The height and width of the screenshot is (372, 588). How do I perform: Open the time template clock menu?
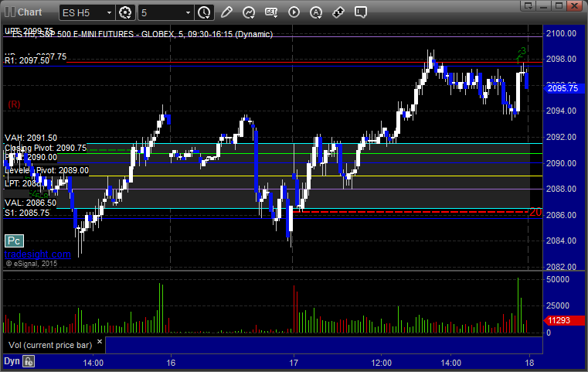point(205,12)
